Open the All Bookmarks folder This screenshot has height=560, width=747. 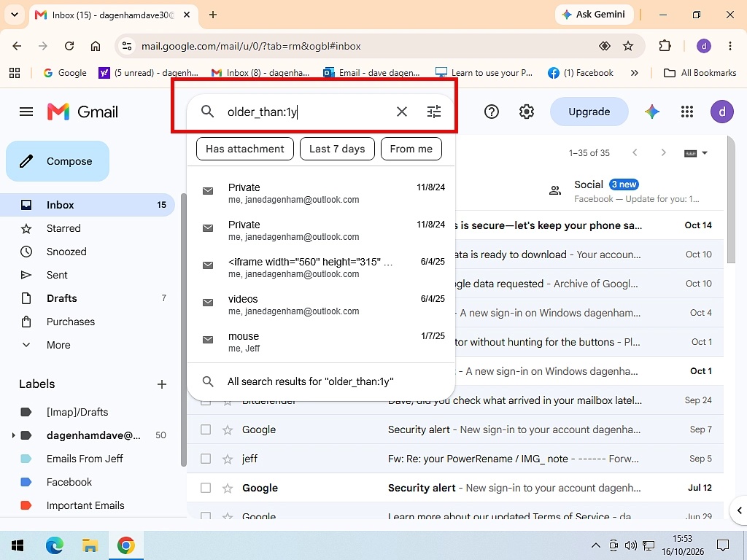pos(700,73)
